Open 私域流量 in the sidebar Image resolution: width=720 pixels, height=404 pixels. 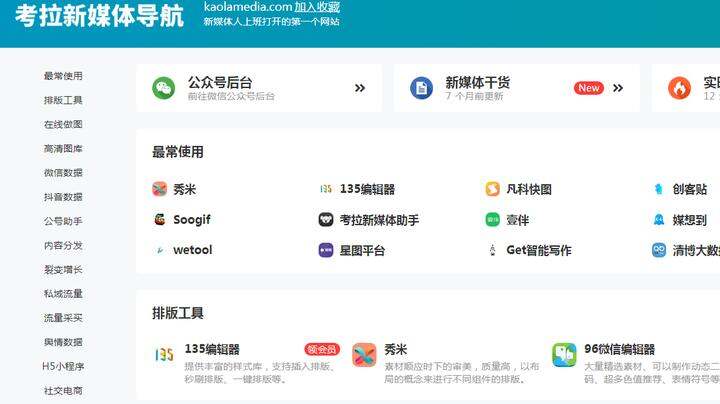point(63,294)
